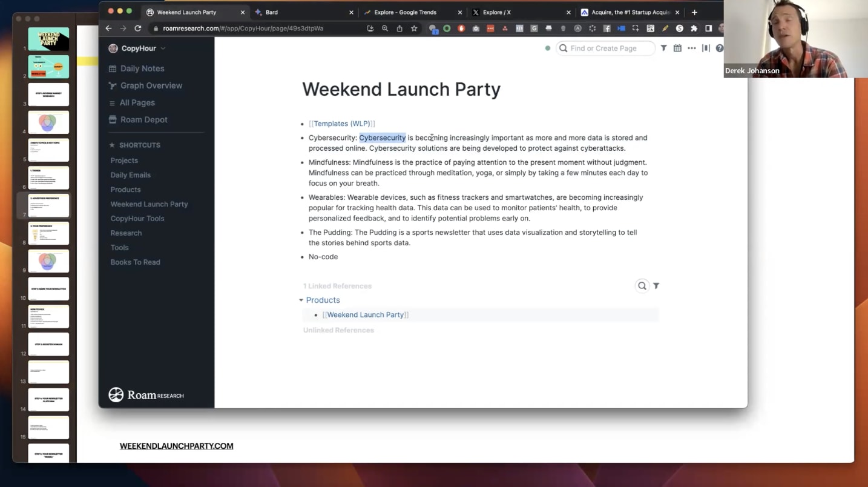Viewport: 868px width, 487px height.
Task: Collapse the Products linked reference group
Action: coord(301,300)
